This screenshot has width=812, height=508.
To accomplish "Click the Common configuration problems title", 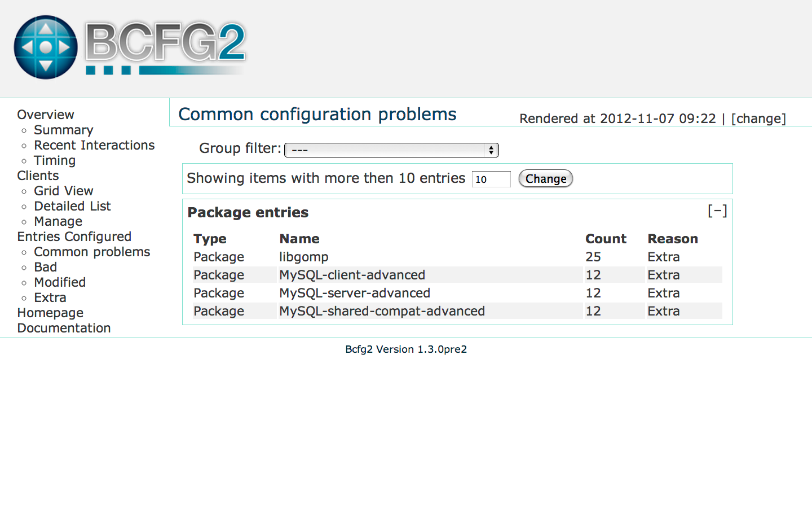I will pos(317,114).
